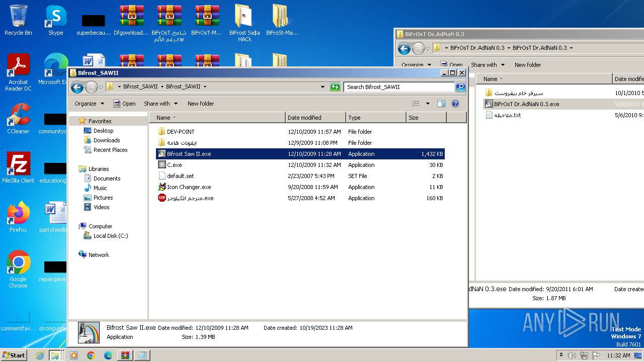Viewport: 644px width, 362px height.
Task: Open Acrobat Reader DC desktop shortcut
Action: tap(18, 72)
